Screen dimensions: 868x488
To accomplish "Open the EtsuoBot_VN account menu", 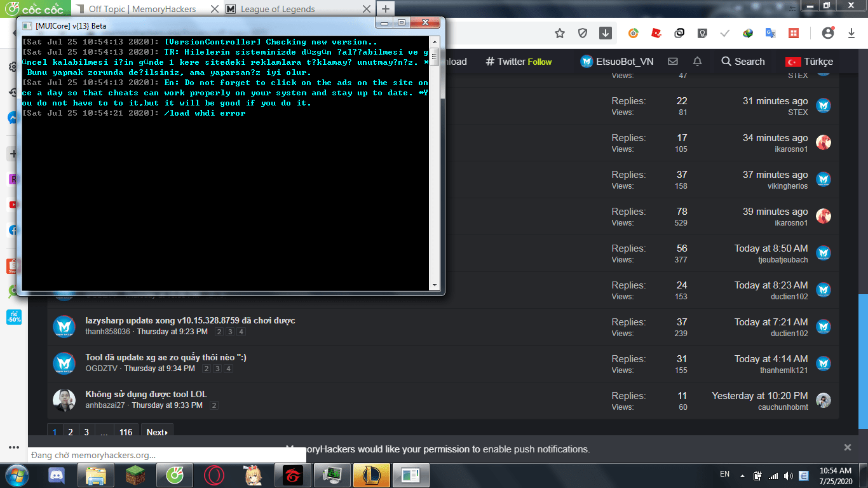I will click(617, 62).
